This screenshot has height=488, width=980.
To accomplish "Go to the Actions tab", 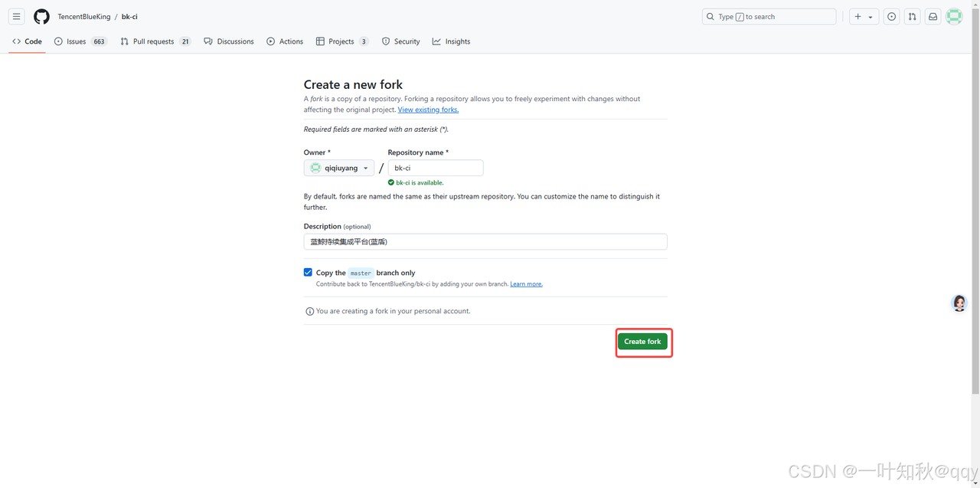I will pos(285,41).
